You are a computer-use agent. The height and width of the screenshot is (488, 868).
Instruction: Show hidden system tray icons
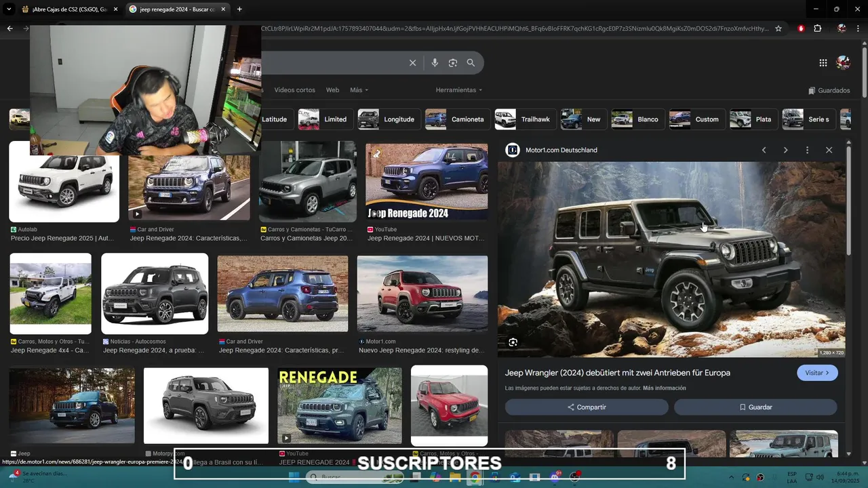[x=730, y=476]
